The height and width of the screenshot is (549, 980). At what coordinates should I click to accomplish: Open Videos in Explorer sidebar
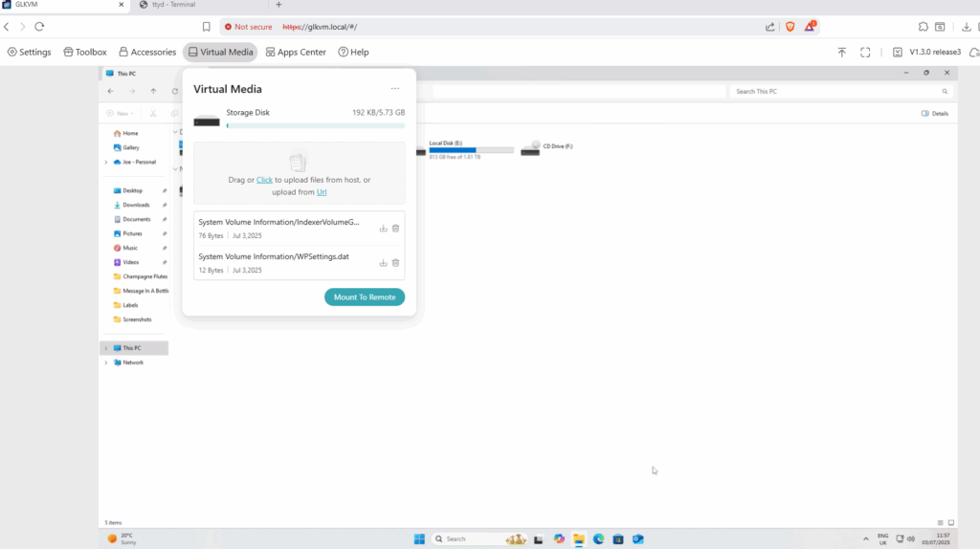tap(130, 262)
